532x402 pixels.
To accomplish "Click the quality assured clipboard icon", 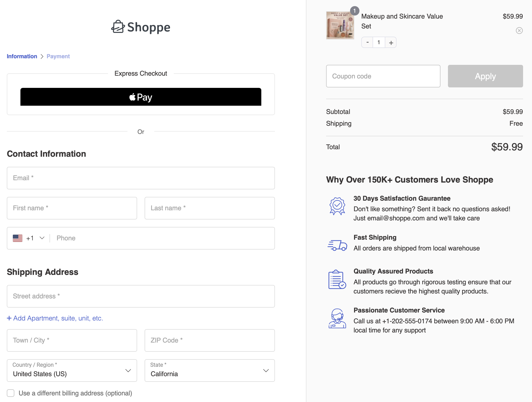I will coord(337,279).
